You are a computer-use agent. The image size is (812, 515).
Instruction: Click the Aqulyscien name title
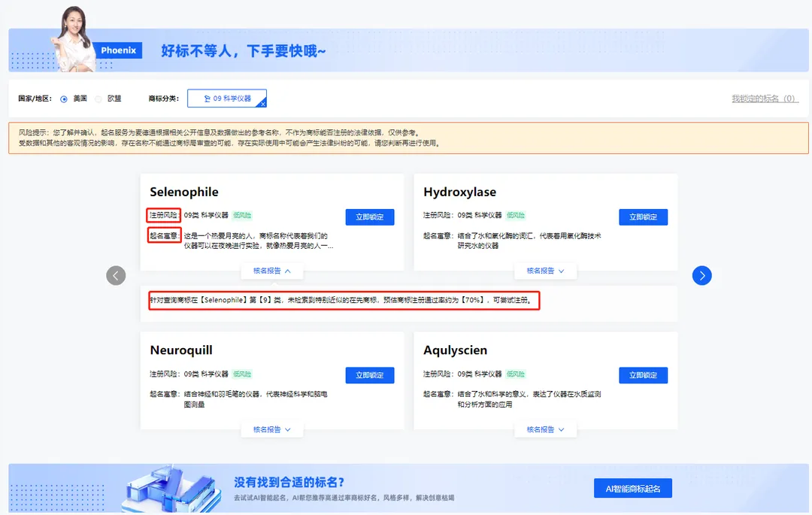click(455, 350)
